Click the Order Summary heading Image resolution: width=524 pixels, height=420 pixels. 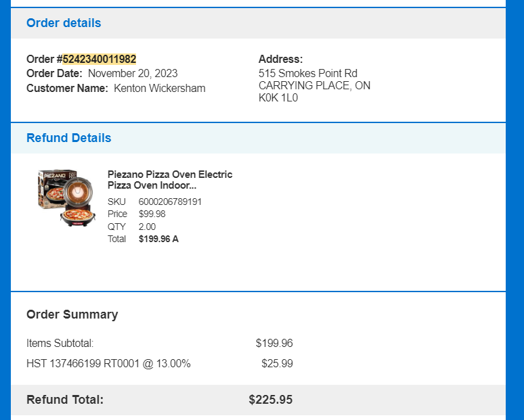(x=72, y=314)
